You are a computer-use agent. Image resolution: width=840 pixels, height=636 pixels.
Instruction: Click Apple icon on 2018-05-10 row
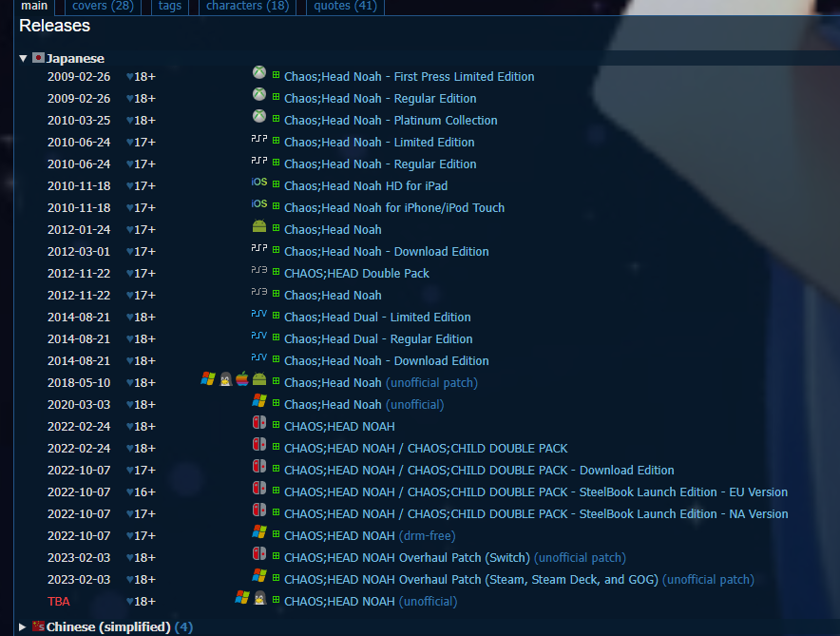[x=242, y=378]
